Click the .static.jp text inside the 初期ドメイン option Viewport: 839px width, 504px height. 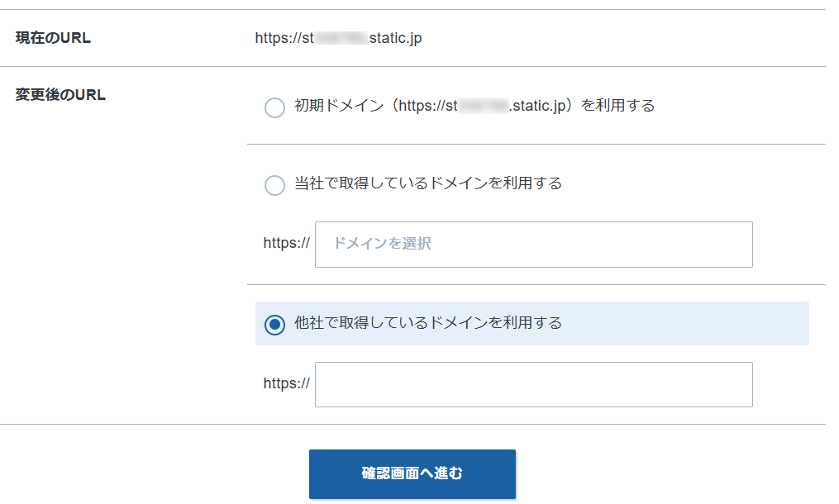[x=537, y=106]
